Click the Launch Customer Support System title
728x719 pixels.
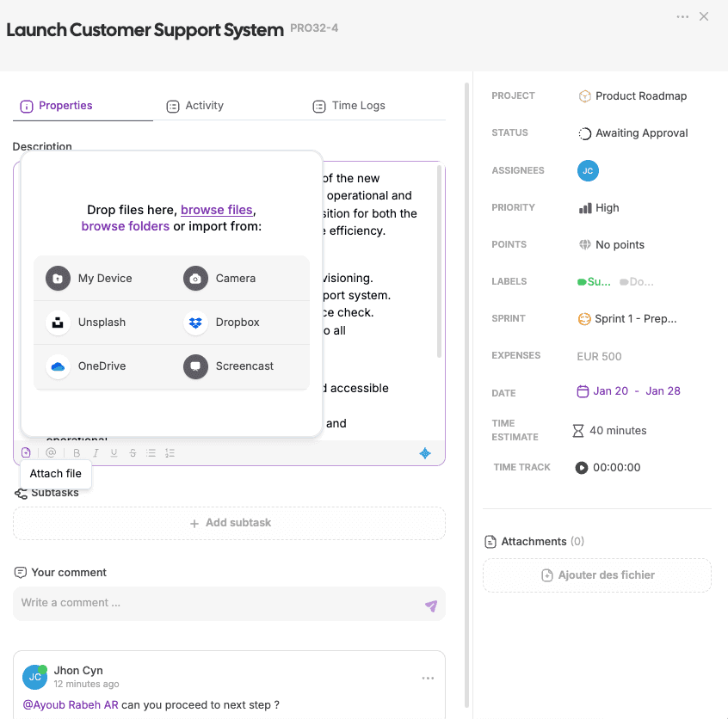pyautogui.click(x=145, y=30)
